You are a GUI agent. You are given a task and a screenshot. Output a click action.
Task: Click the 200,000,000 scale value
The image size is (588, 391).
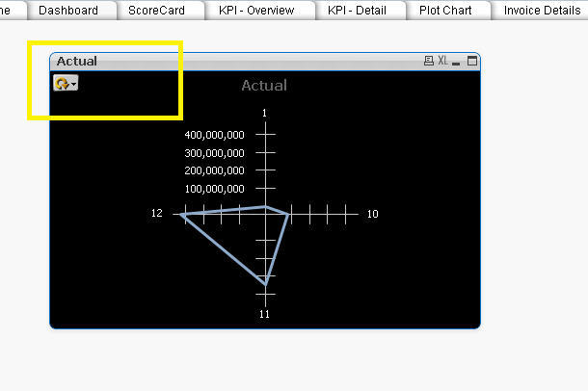click(215, 170)
